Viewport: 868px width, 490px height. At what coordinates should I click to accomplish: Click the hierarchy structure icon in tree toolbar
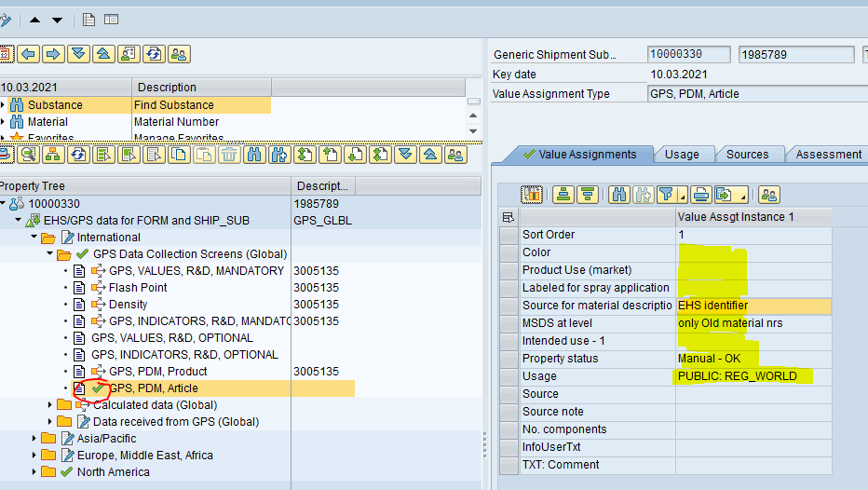click(x=53, y=155)
